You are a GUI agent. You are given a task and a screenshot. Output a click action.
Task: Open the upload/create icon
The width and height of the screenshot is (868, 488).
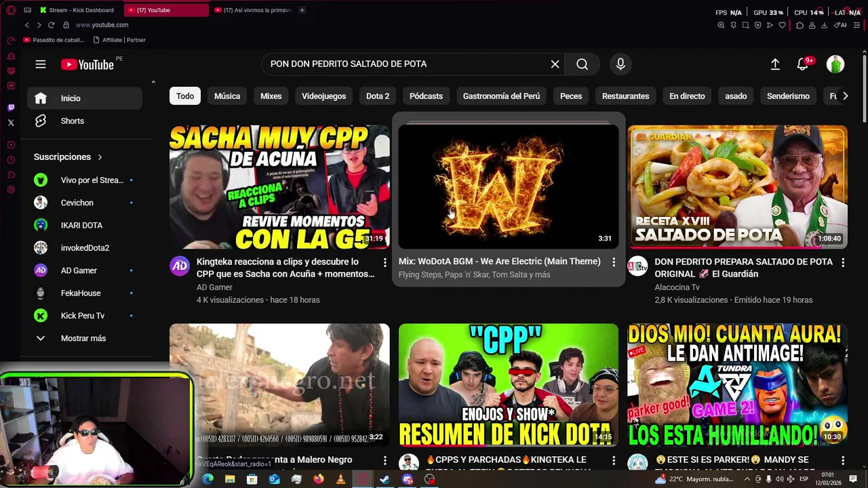[x=775, y=64]
